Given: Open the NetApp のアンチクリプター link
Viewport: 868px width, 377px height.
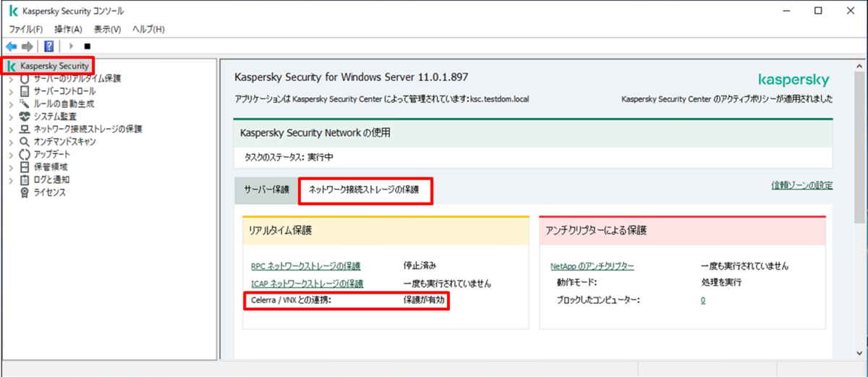Looking at the screenshot, I should point(592,266).
